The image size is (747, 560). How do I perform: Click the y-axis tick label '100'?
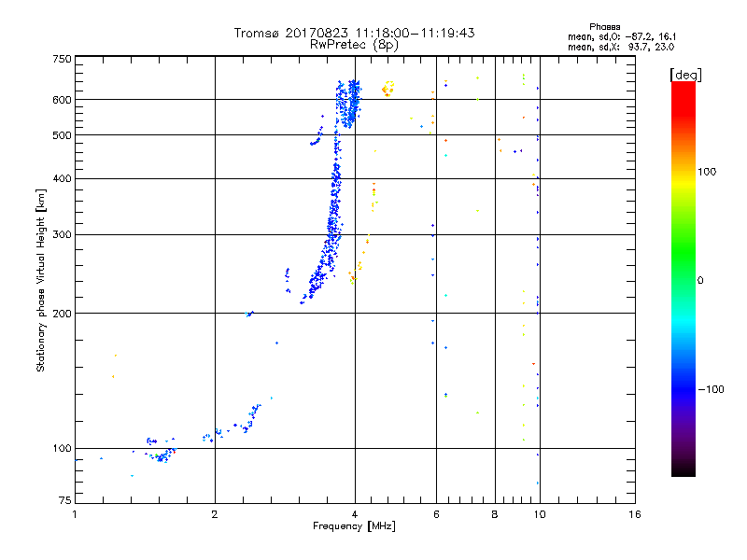pos(62,448)
